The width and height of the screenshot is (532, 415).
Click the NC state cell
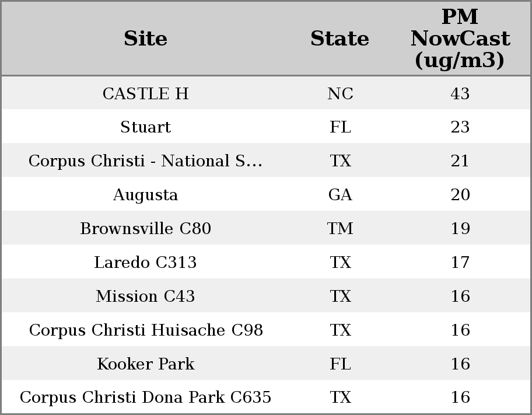click(340, 94)
